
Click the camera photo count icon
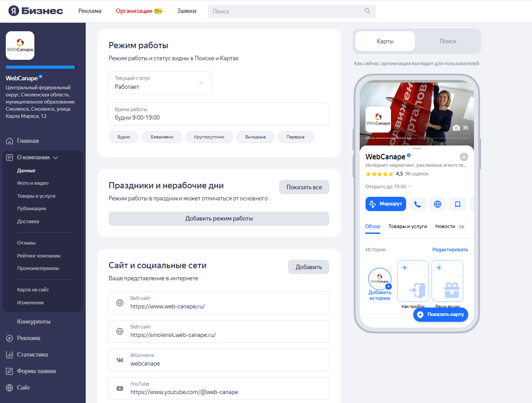click(457, 128)
